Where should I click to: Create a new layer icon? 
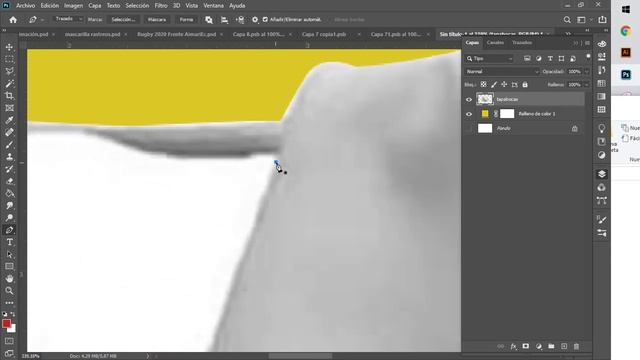tap(564, 346)
